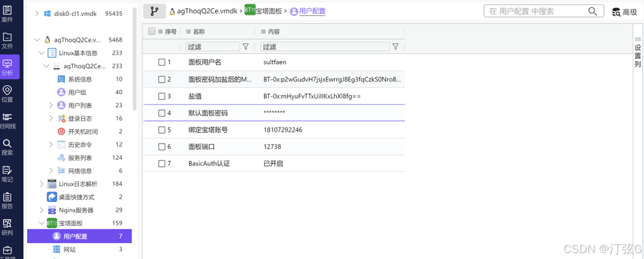Collapse the Linux基本信息 node
Image resolution: width=644 pixels, height=259 pixels.
coord(41,53)
